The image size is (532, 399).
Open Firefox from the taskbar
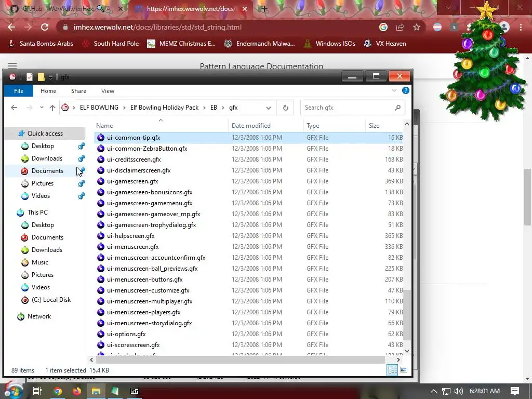(77, 391)
